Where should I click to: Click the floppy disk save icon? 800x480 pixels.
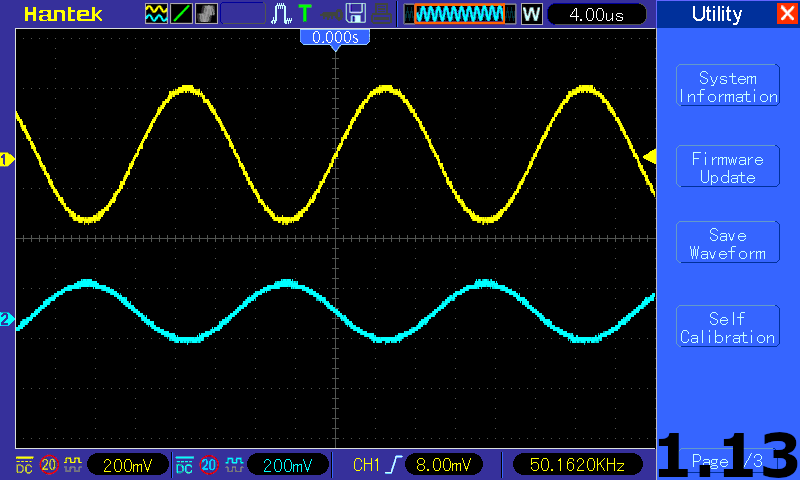[355, 14]
